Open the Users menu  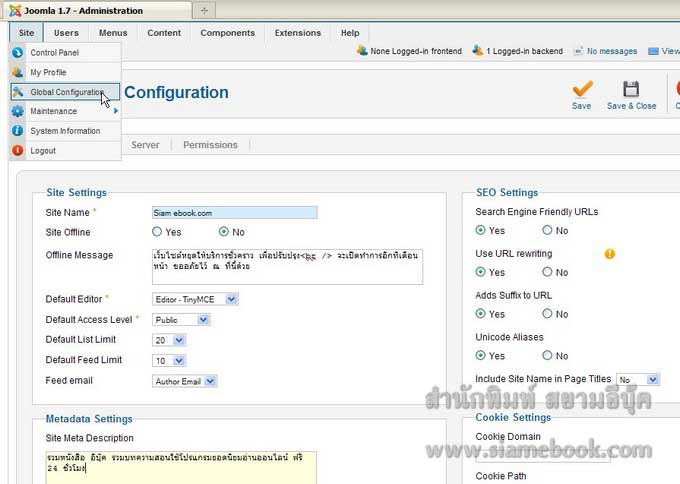66,33
